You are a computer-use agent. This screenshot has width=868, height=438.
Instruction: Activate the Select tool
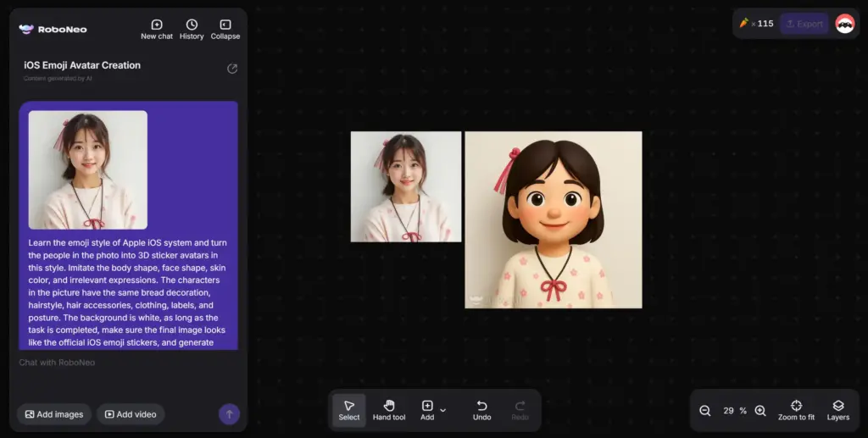pos(349,410)
